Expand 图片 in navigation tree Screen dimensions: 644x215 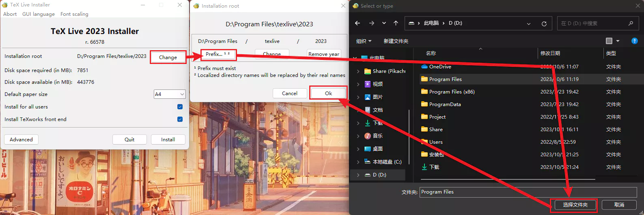[358, 97]
